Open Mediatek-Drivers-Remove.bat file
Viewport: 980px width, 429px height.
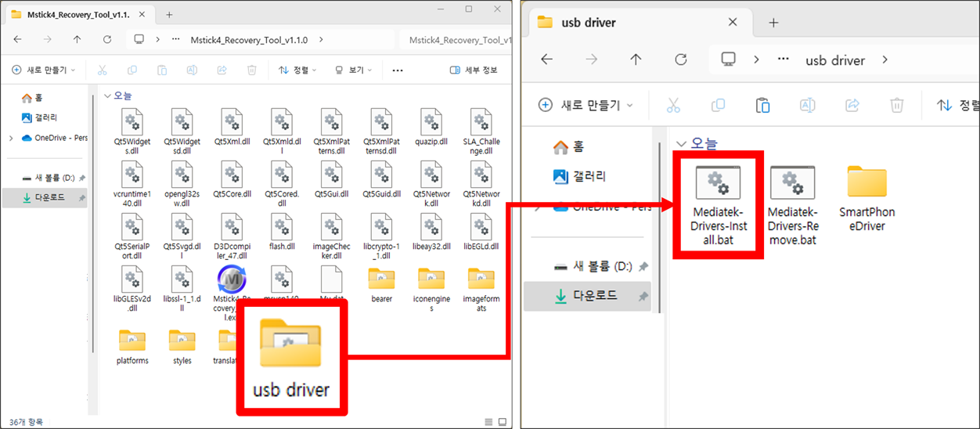(792, 202)
